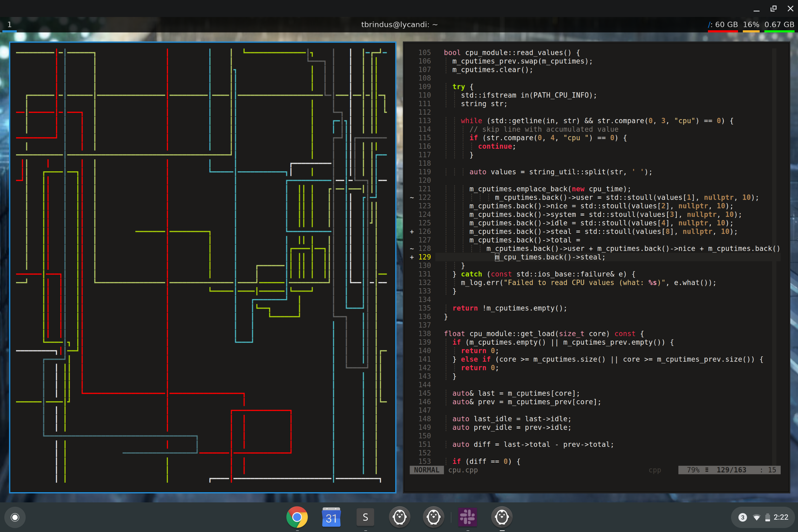Click the Wi-Fi status icon

coord(756,517)
